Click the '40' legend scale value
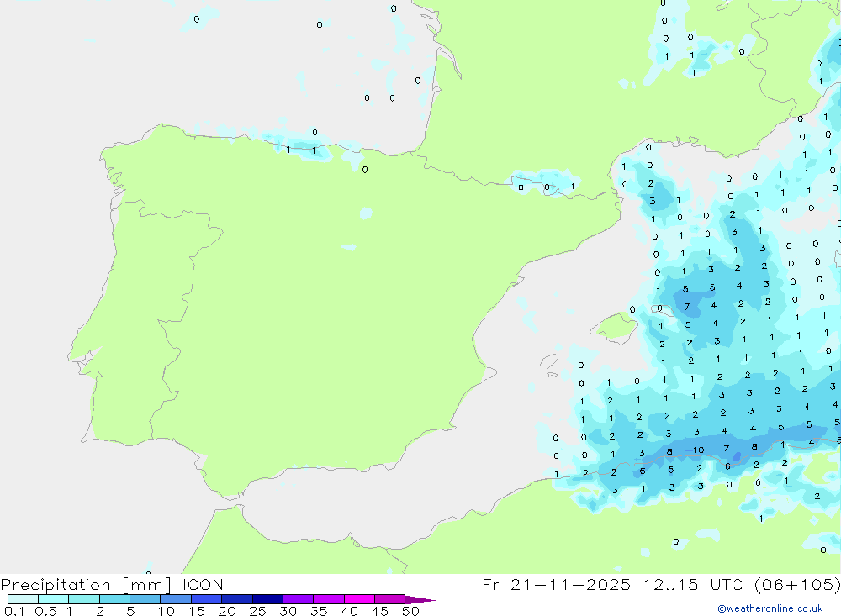Viewport: 841px width, 616px height. [349, 611]
